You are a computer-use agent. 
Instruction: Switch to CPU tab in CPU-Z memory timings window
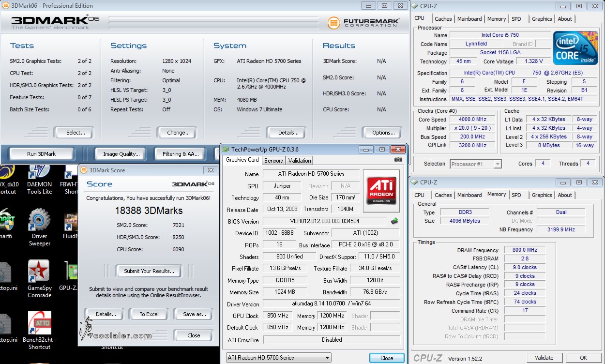[420, 195]
